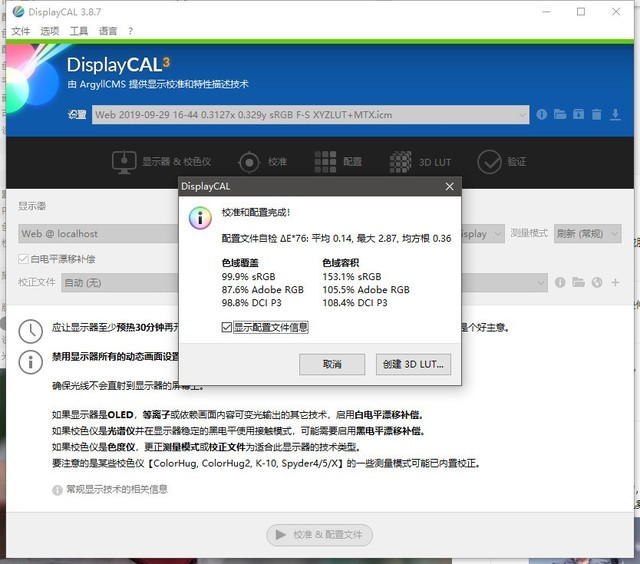
Task: Open settings file info icon
Action: click(542, 115)
